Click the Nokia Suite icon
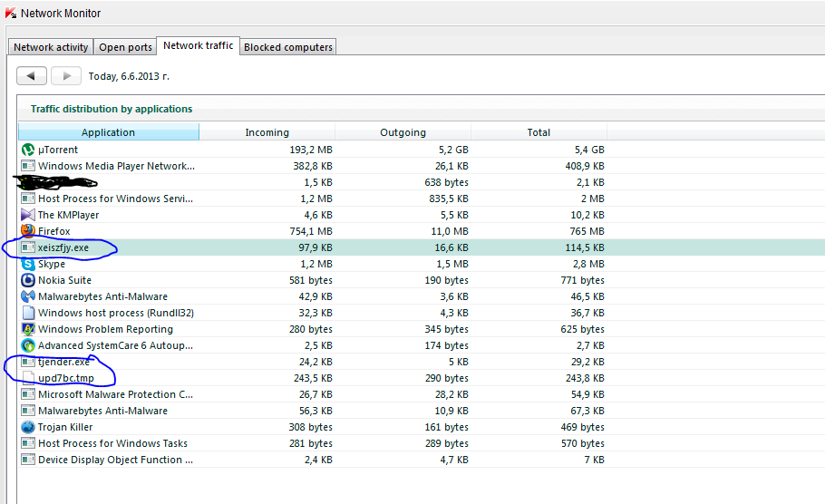Image resolution: width=825 pixels, height=504 pixels. pyautogui.click(x=28, y=280)
